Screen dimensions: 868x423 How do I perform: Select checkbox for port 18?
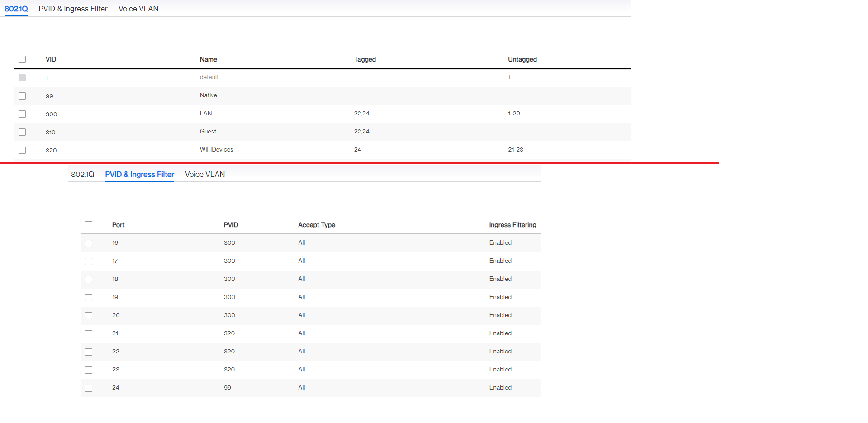(x=89, y=280)
